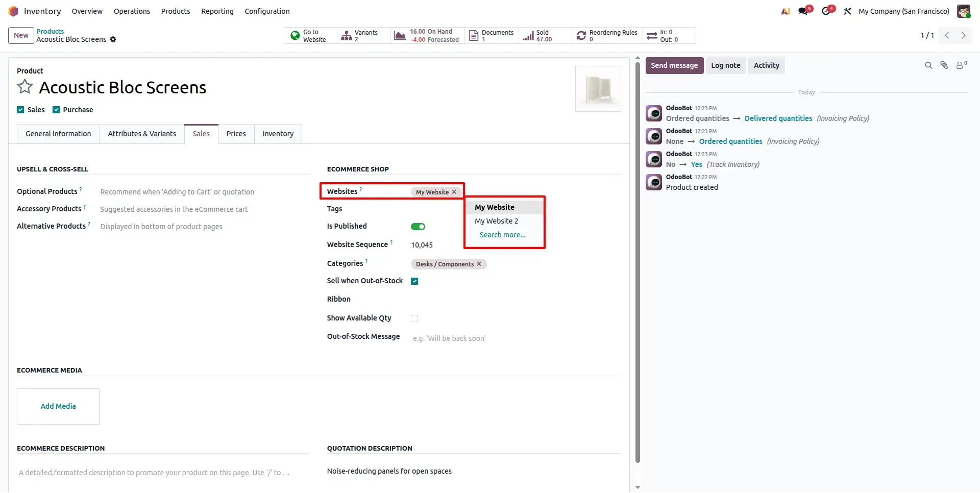This screenshot has height=493, width=980.
Task: Click the OdooBot avatar on Product created message
Action: (x=654, y=182)
